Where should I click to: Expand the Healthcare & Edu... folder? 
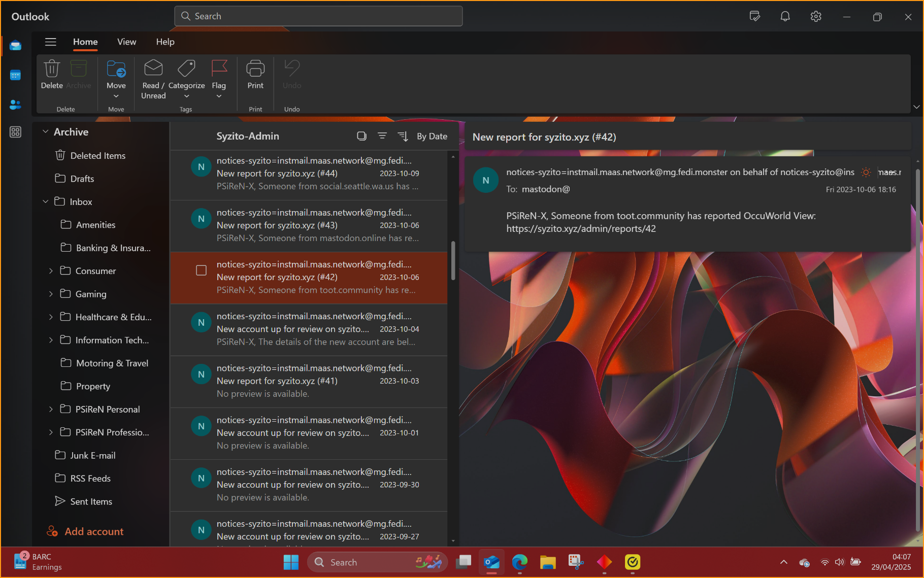pyautogui.click(x=51, y=317)
